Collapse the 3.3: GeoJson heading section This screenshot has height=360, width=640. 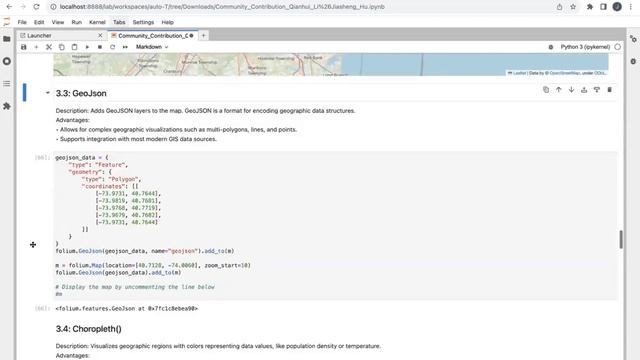(x=48, y=93)
